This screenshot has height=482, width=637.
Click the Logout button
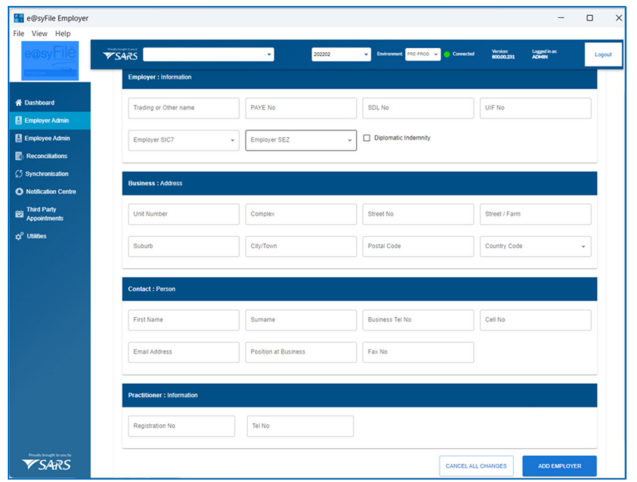[x=602, y=55]
